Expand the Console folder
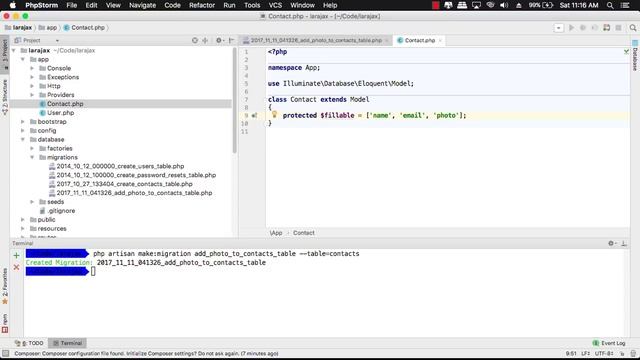The width and height of the screenshot is (640, 360). [x=32, y=68]
